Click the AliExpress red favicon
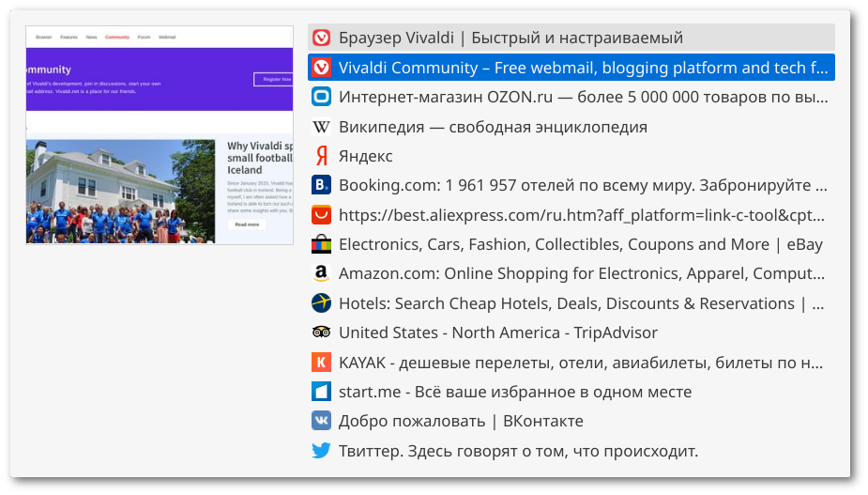The height and width of the screenshot is (495, 868). 321,214
